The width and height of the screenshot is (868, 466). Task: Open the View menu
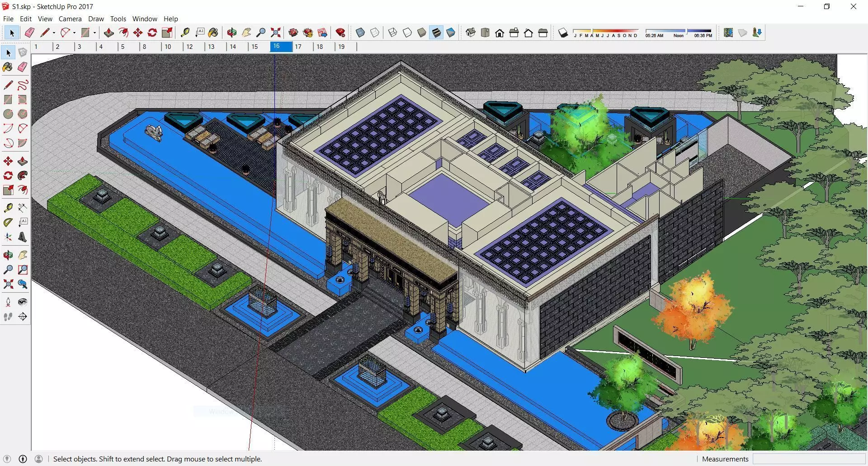click(x=45, y=19)
